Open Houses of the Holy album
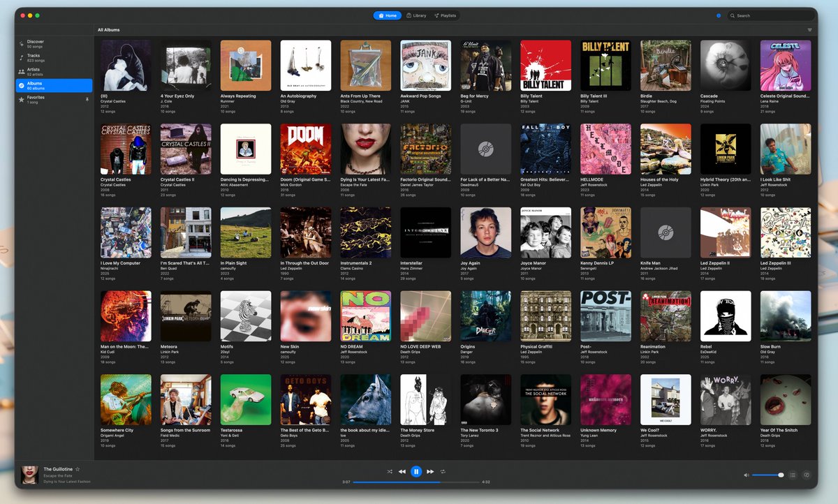 tap(666, 149)
